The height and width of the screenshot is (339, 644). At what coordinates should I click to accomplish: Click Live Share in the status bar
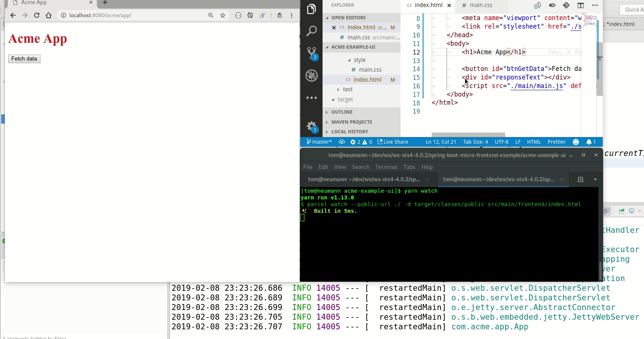point(393,142)
